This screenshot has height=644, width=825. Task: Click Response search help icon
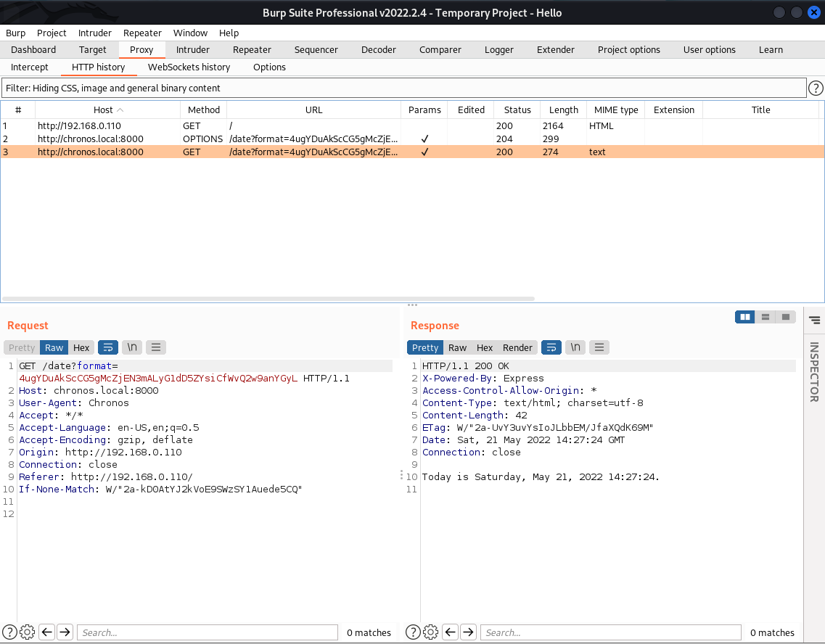[413, 632]
